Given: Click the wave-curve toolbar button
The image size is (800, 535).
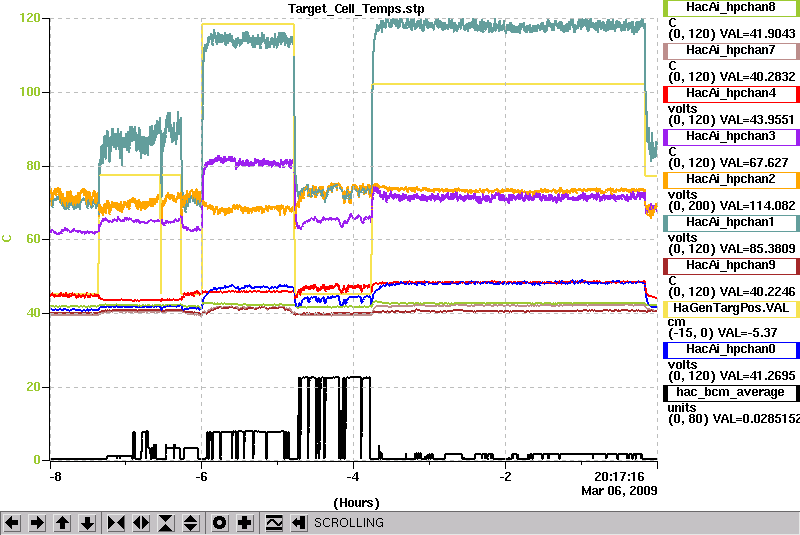Looking at the screenshot, I should (x=274, y=523).
